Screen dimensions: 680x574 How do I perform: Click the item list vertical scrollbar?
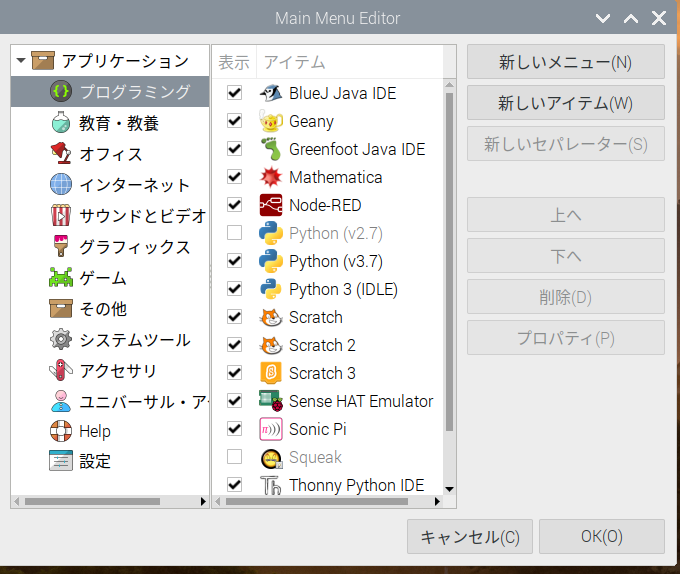pos(449,262)
